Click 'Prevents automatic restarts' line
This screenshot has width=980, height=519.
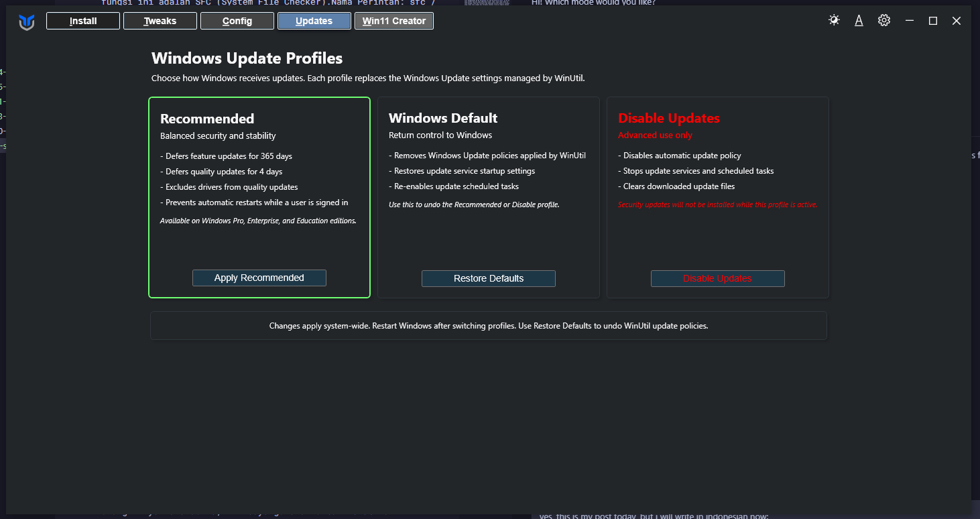[x=254, y=203]
